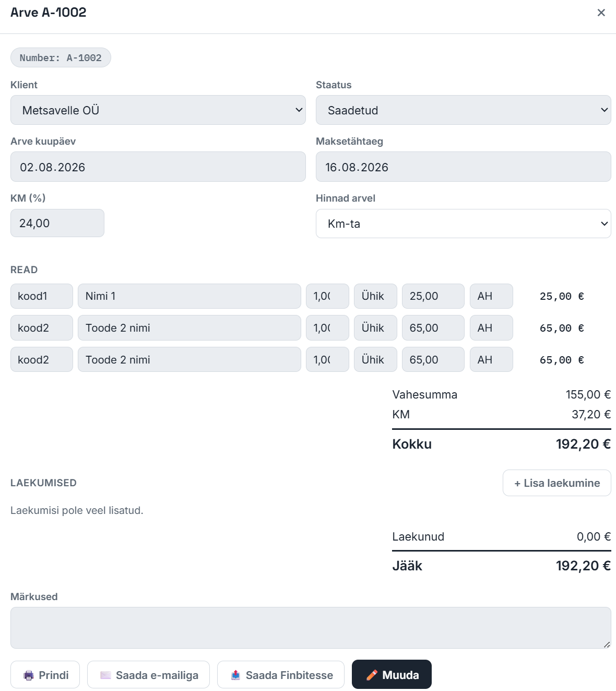Click the Saada Finbitesse button
The image size is (616, 691).
click(281, 675)
